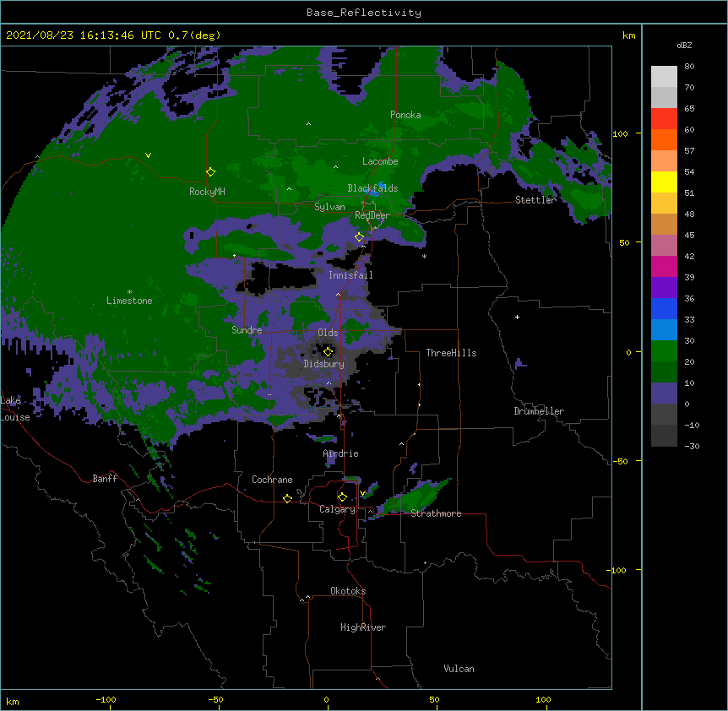
Task: Click the yellow diamond marker at Olds
Action: click(329, 351)
